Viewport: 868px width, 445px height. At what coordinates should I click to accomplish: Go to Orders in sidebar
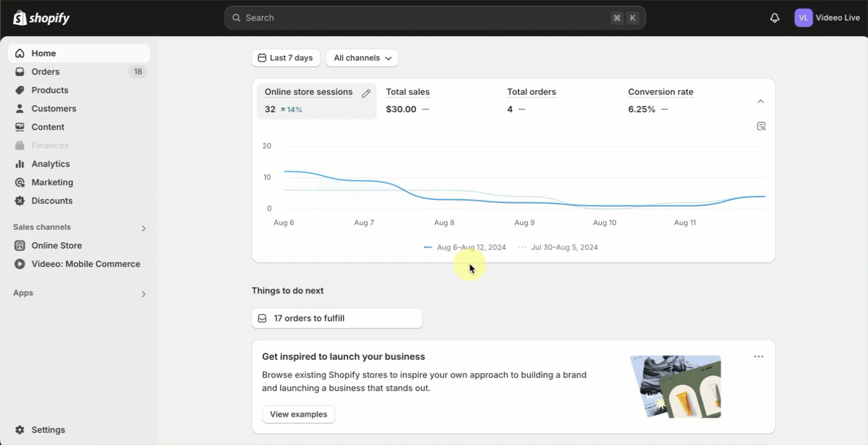(45, 72)
